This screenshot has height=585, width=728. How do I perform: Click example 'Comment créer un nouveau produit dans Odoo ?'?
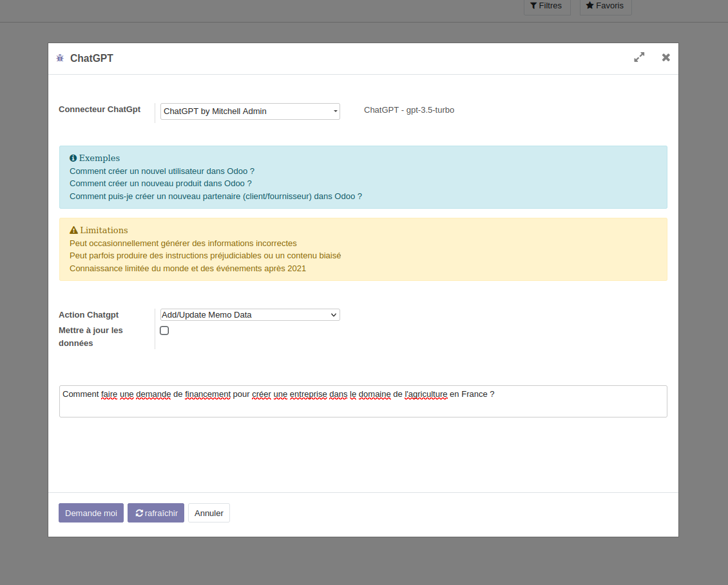160,184
